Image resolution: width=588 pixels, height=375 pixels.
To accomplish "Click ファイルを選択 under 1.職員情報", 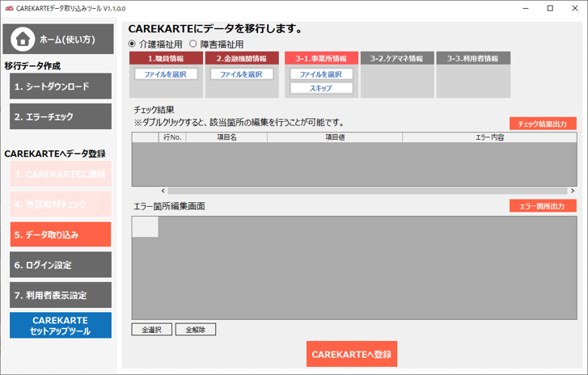I will click(166, 74).
